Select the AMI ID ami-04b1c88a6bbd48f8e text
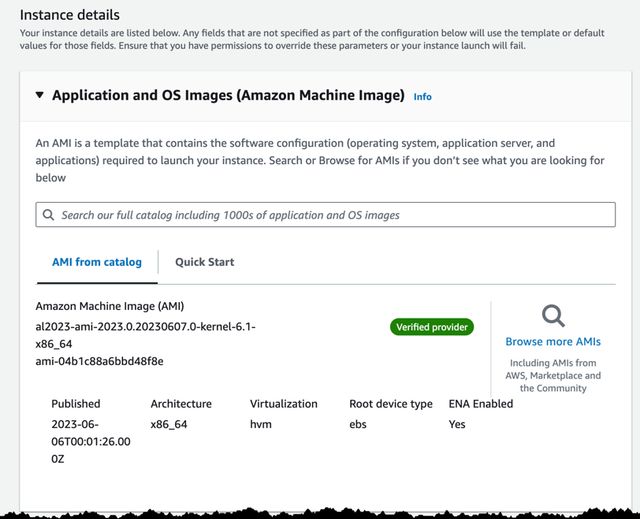Screen dimensions: 640x519 point(99,361)
